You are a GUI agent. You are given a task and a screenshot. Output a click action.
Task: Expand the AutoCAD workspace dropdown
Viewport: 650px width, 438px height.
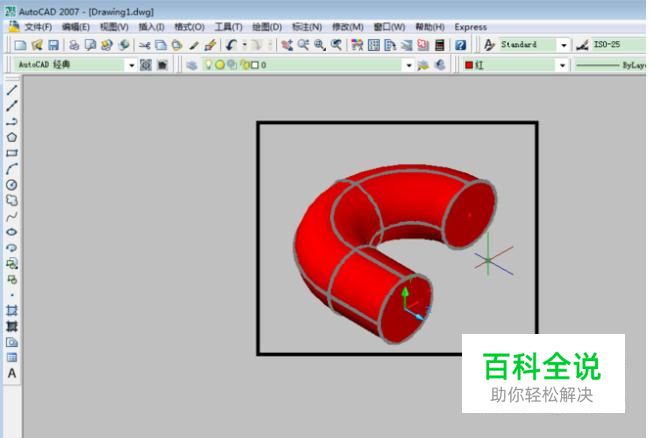click(x=131, y=65)
